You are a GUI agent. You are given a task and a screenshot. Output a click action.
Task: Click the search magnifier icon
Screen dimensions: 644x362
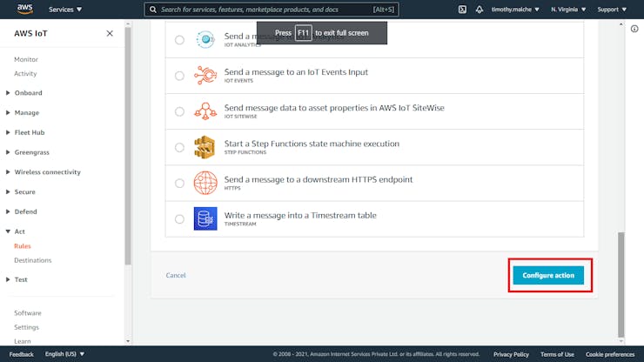point(153,9)
